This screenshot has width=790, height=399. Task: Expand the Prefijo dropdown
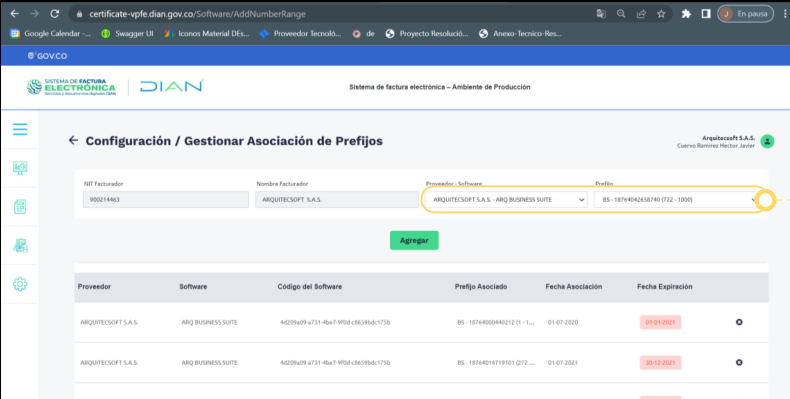tap(677, 200)
